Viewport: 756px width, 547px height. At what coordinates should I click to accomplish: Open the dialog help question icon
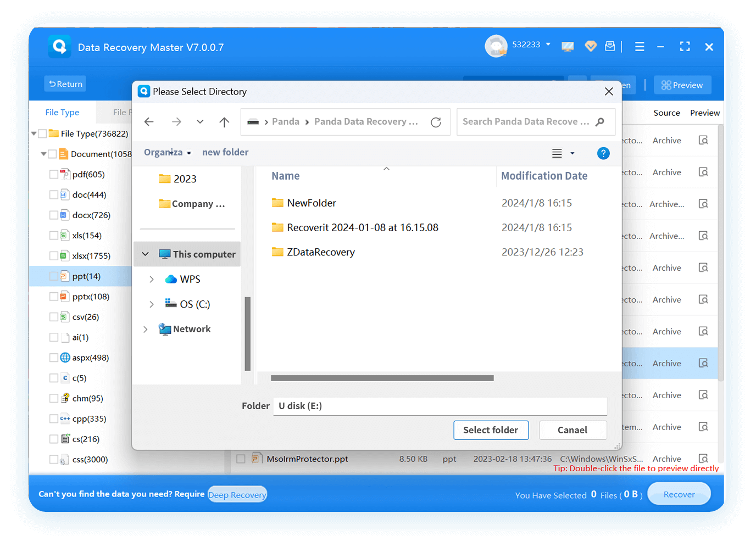click(603, 153)
